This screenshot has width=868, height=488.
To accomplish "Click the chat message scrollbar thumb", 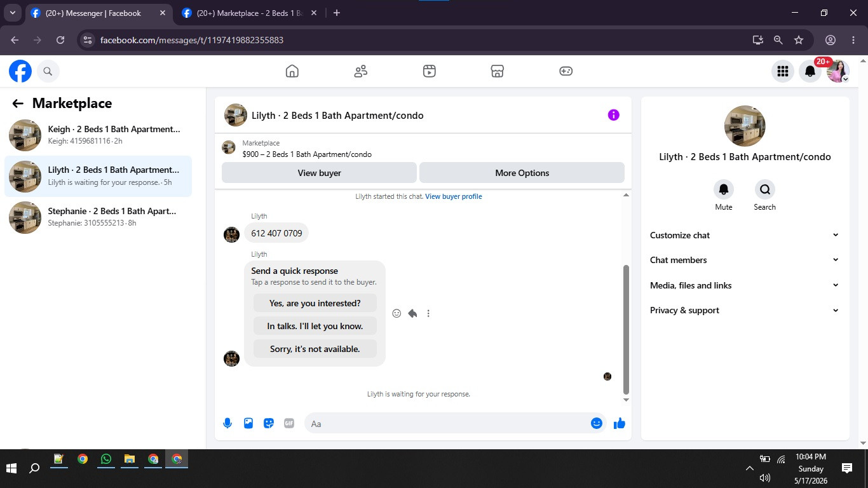I will click(x=626, y=330).
